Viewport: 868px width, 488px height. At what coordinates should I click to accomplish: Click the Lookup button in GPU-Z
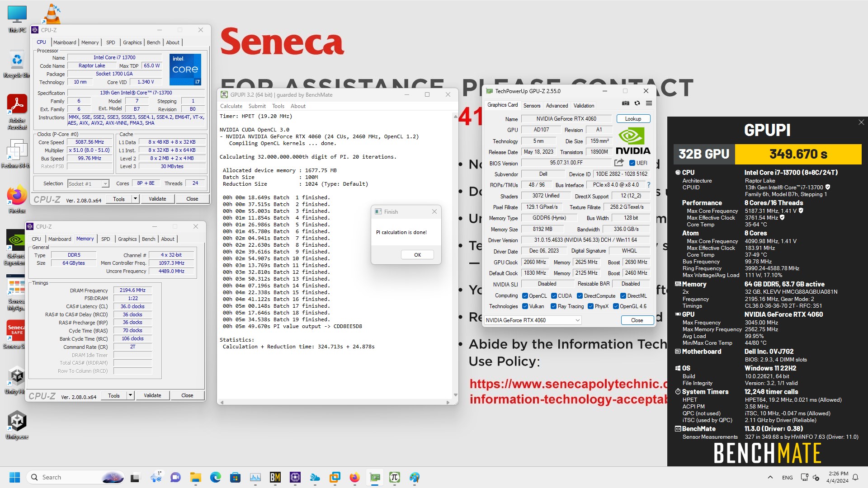click(633, 119)
